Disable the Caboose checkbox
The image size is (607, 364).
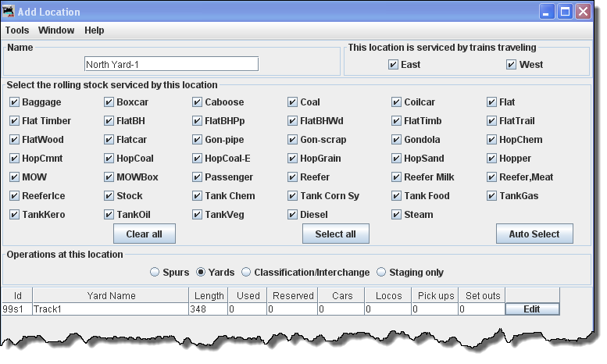198,102
